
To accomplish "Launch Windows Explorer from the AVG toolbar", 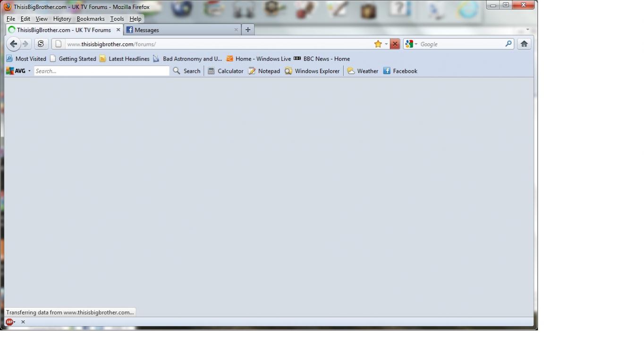I will [312, 71].
